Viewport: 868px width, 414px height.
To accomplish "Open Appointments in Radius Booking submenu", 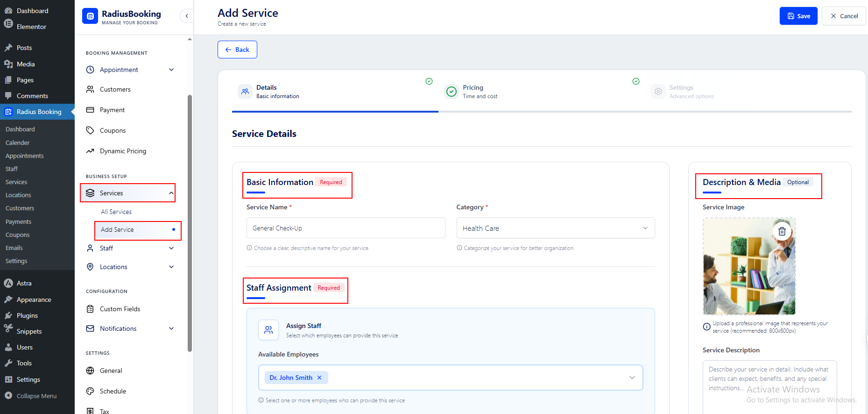I will point(25,156).
